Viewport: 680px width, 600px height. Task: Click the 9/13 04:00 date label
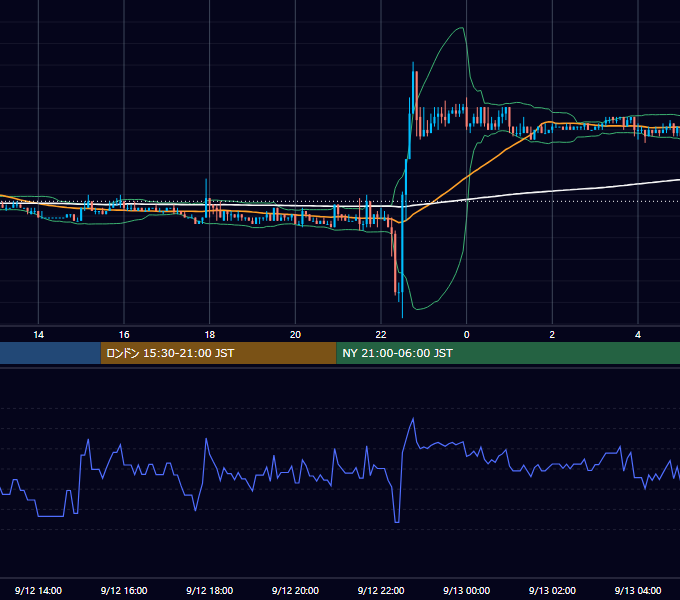tap(638, 590)
